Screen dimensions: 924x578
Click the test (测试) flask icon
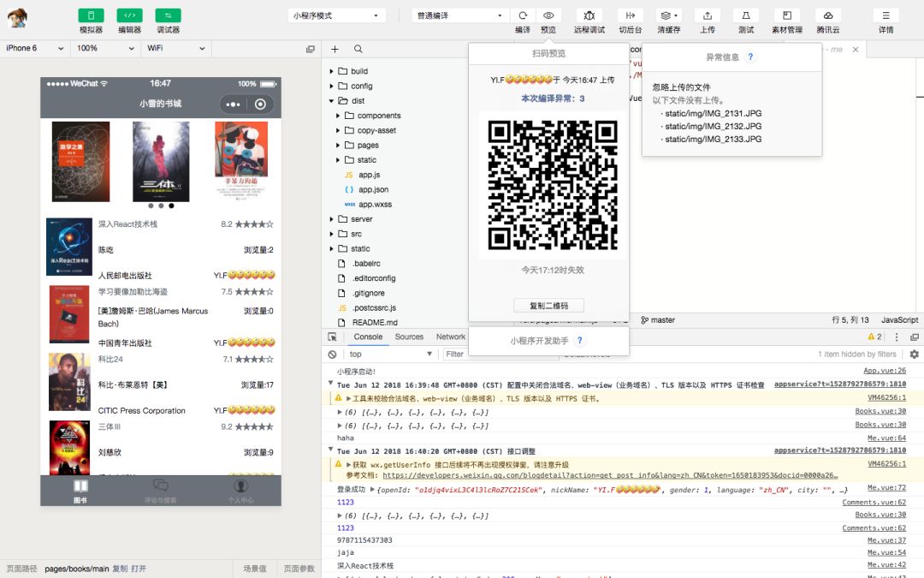coord(746,15)
